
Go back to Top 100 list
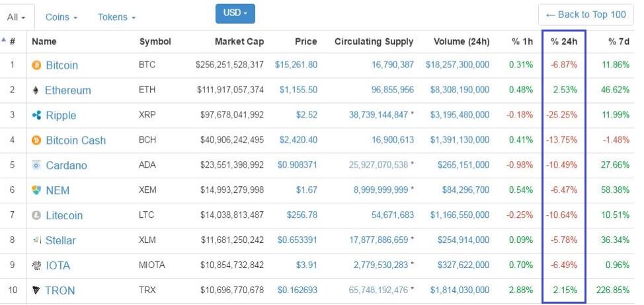pyautogui.click(x=585, y=15)
